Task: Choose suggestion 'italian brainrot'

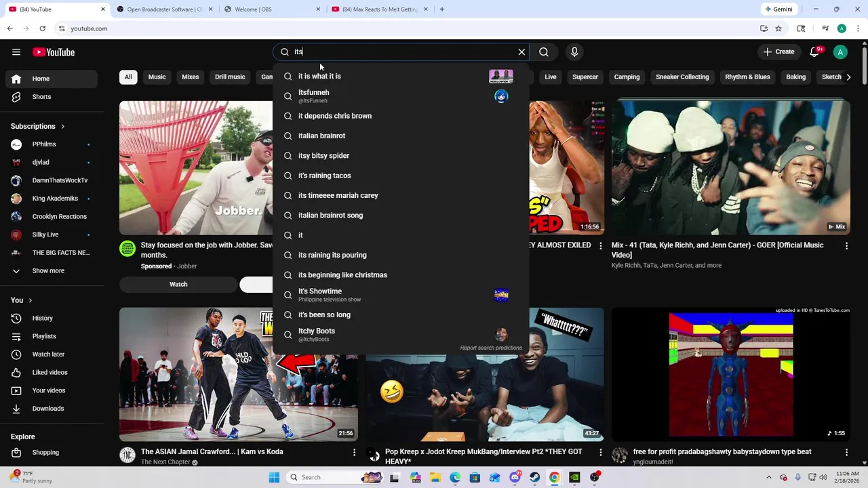Action: [x=400, y=136]
